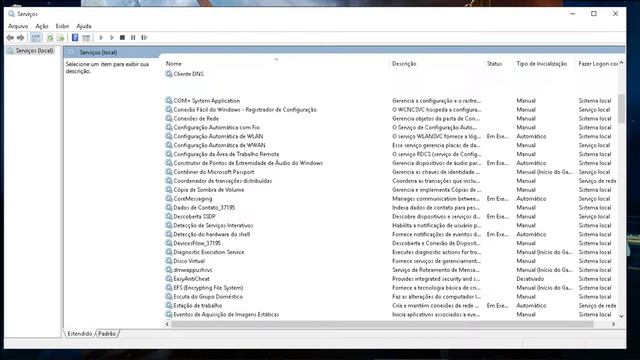Click the scroll-up arrow of the list
The height and width of the screenshot is (360, 640).
[621, 63]
